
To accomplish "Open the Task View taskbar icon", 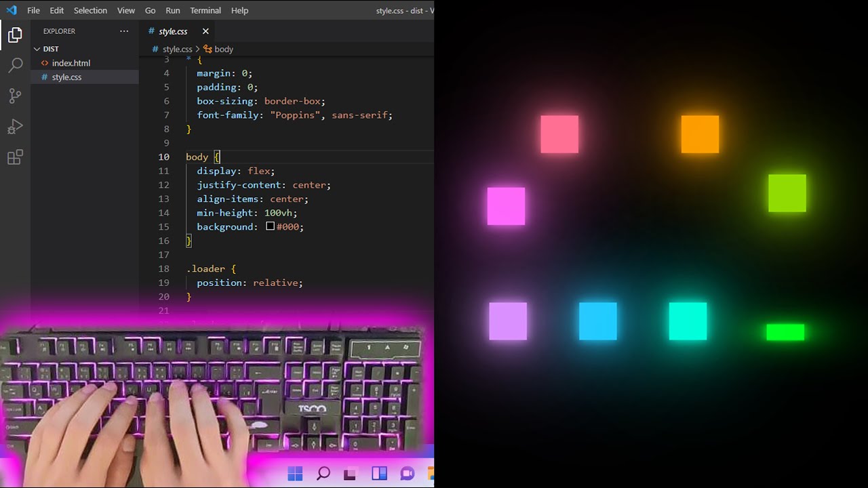I will [x=350, y=474].
